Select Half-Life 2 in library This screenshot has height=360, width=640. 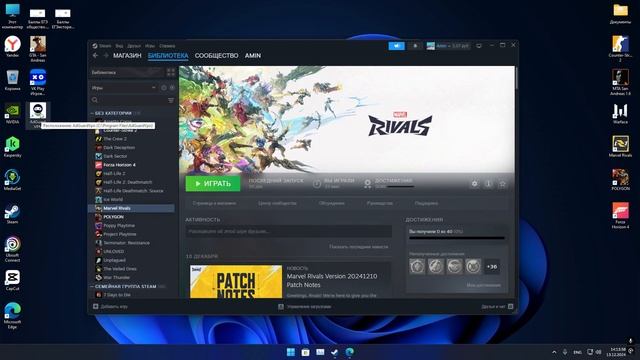[114, 173]
